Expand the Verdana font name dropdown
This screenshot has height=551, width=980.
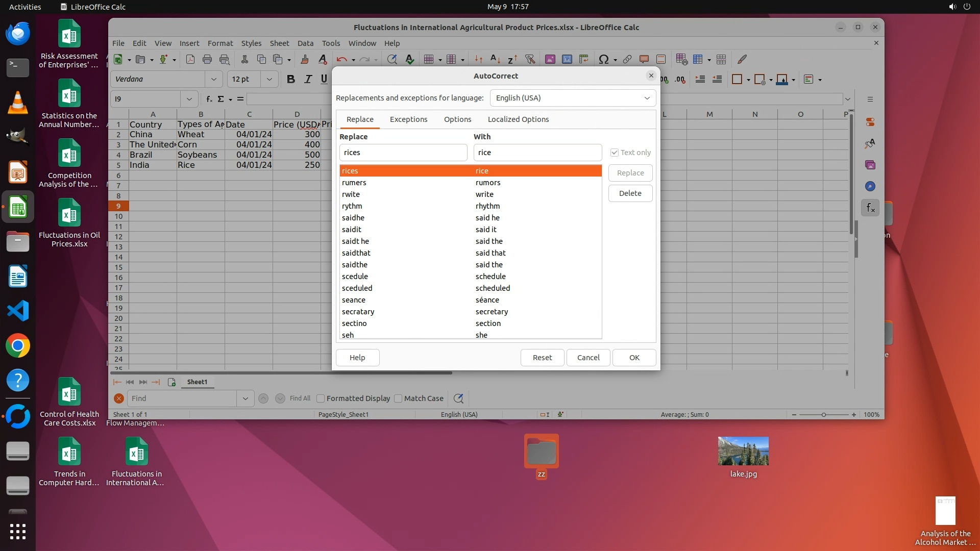pos(213,79)
